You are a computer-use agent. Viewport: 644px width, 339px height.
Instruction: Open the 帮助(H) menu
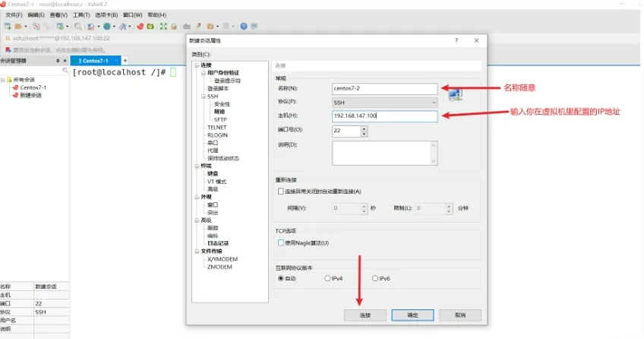tap(157, 14)
